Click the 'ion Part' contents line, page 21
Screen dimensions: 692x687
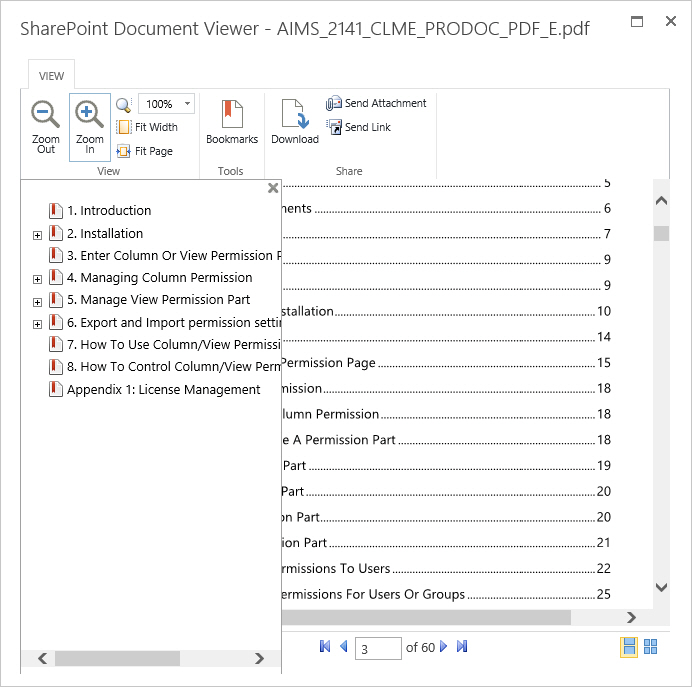[x=446, y=543]
